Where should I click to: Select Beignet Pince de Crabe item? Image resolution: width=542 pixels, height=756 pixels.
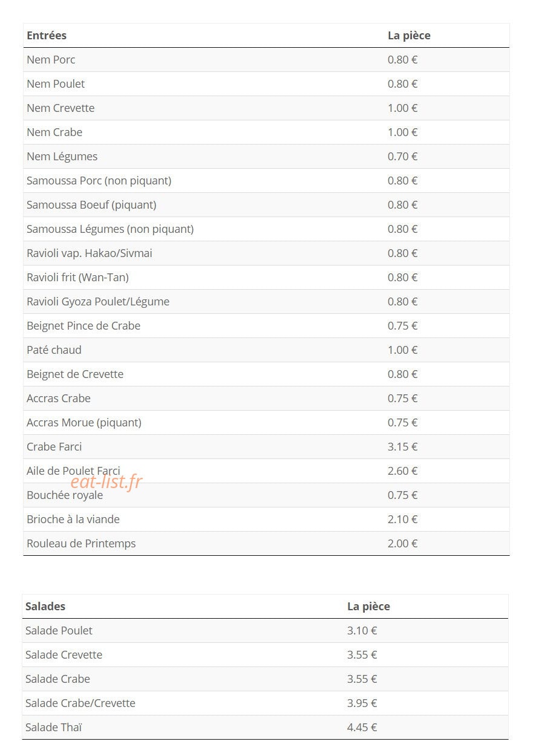pyautogui.click(x=83, y=326)
